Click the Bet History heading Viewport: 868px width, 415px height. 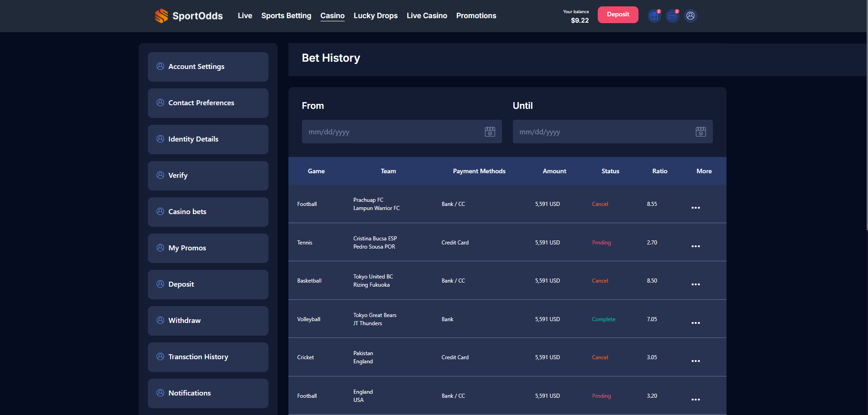click(x=331, y=58)
